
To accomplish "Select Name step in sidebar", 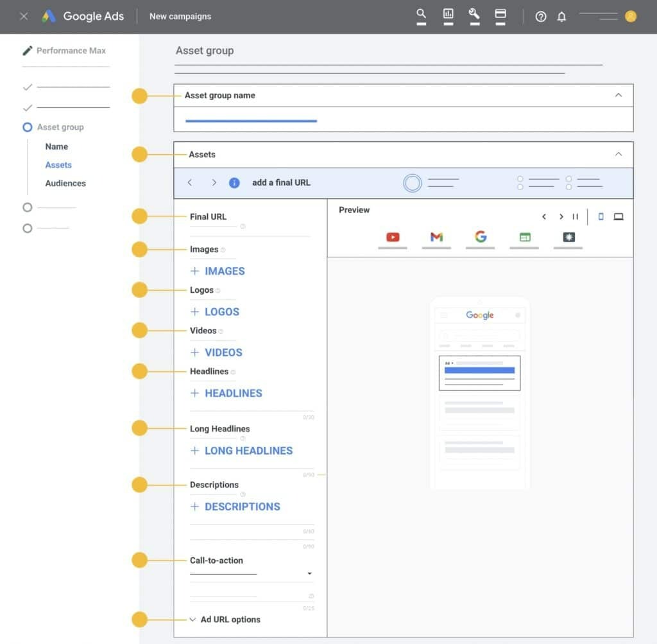I will [56, 146].
